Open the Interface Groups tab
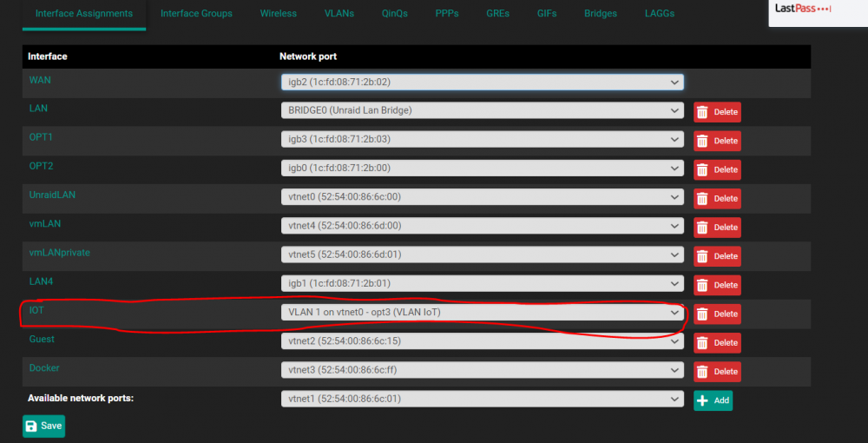868x443 pixels. (196, 13)
